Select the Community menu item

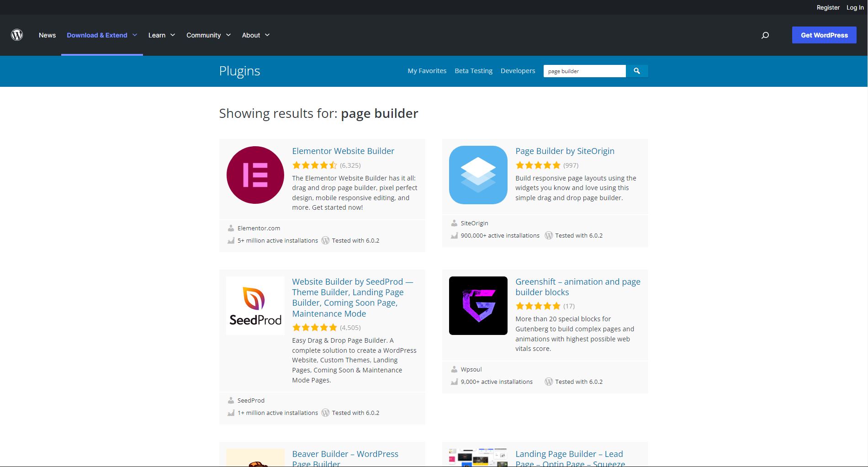[203, 35]
